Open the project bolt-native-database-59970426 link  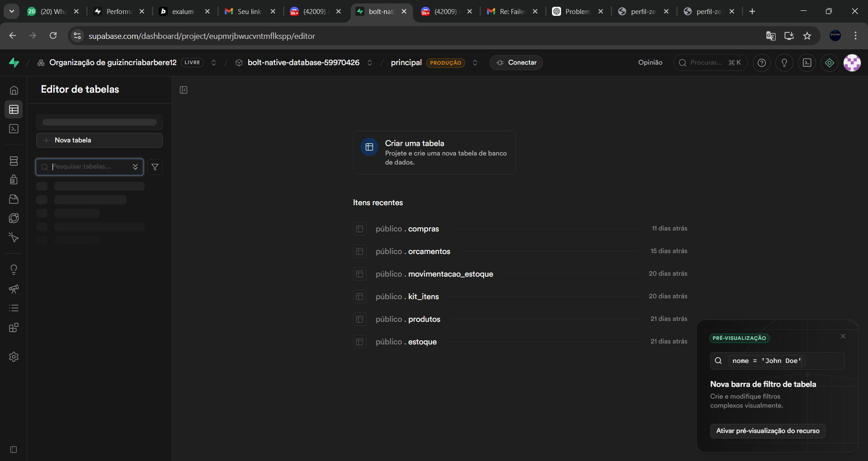point(304,63)
